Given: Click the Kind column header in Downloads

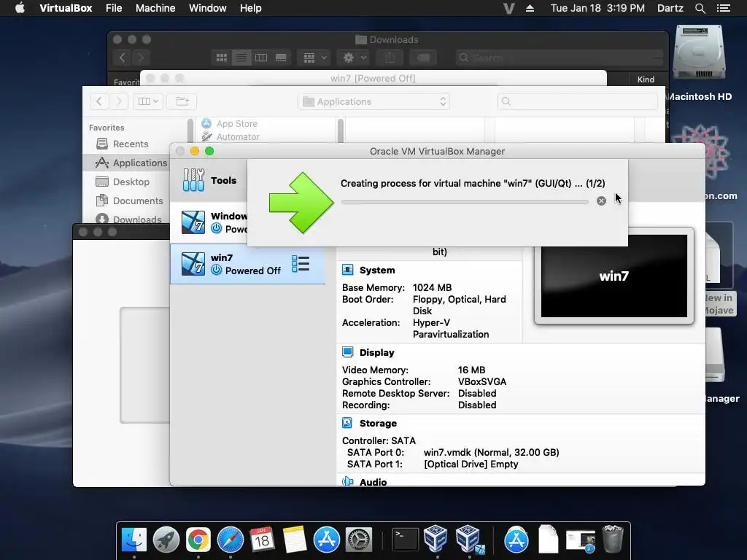Looking at the screenshot, I should [x=646, y=79].
